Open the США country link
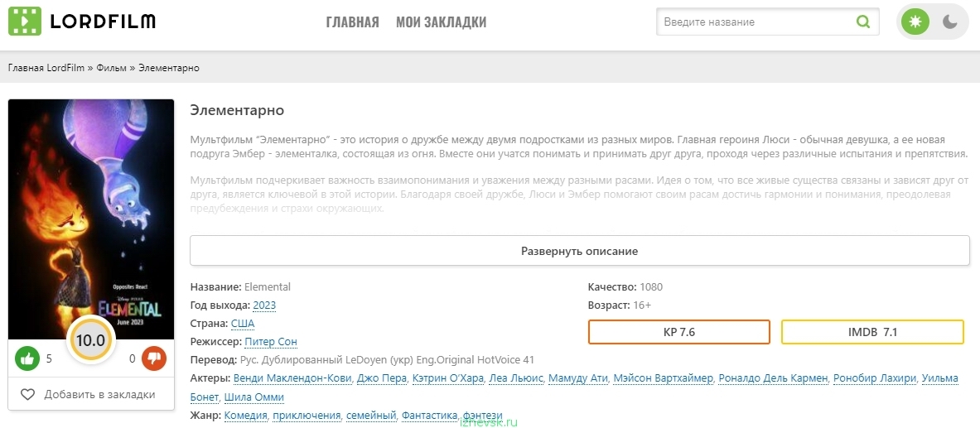980x428 pixels. pyautogui.click(x=243, y=324)
